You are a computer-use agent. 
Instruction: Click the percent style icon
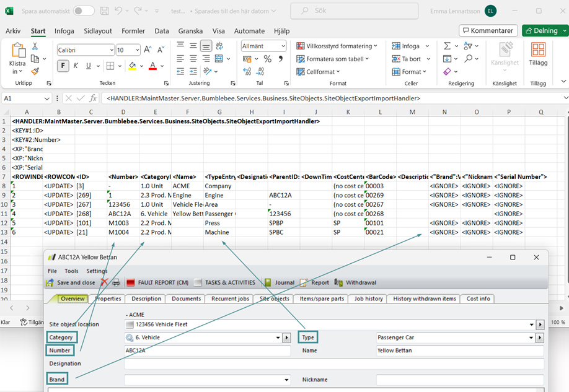[x=267, y=59]
